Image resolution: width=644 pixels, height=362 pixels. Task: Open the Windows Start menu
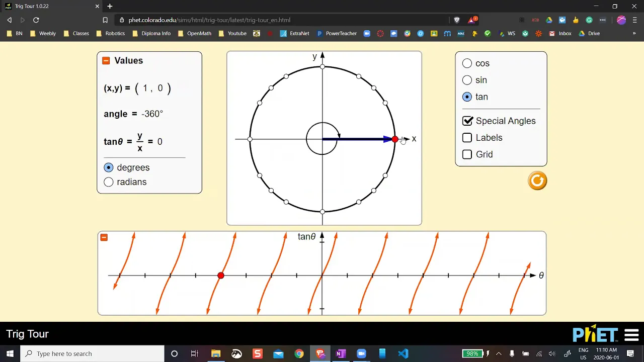pos(10,353)
